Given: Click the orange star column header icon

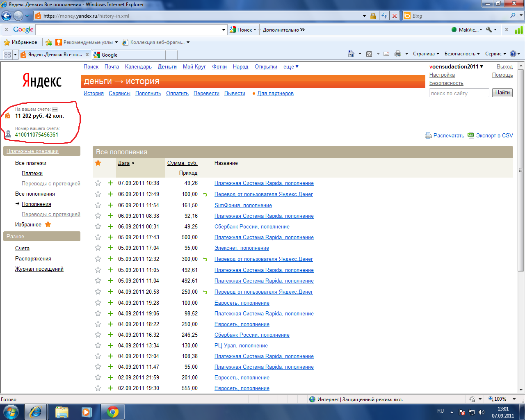Looking at the screenshot, I should pyautogui.click(x=98, y=163).
